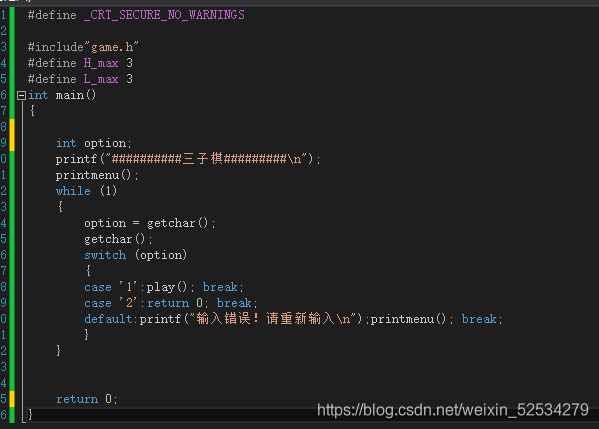The image size is (599, 429).
Task: Place cursor on int option declaration
Action: [x=94, y=143]
